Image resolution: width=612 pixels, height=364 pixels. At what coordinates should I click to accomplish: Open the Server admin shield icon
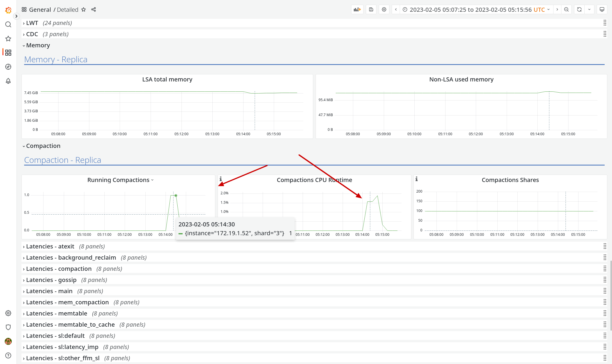tap(8, 327)
